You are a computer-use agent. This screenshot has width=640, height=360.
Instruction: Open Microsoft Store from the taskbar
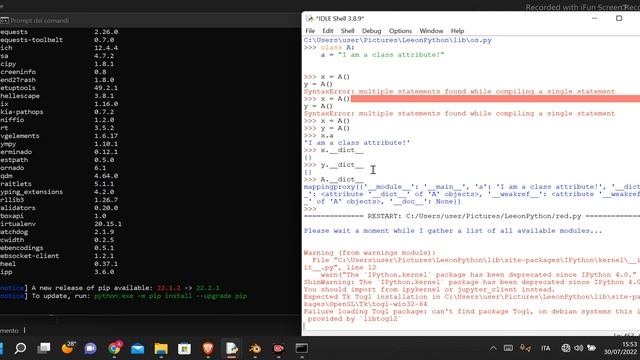tap(184, 348)
